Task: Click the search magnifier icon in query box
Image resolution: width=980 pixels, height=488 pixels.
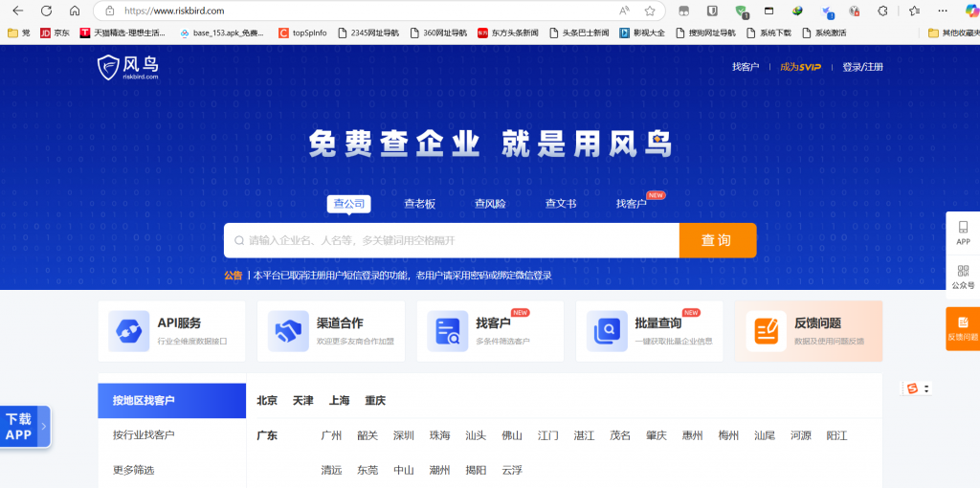Action: pos(238,240)
